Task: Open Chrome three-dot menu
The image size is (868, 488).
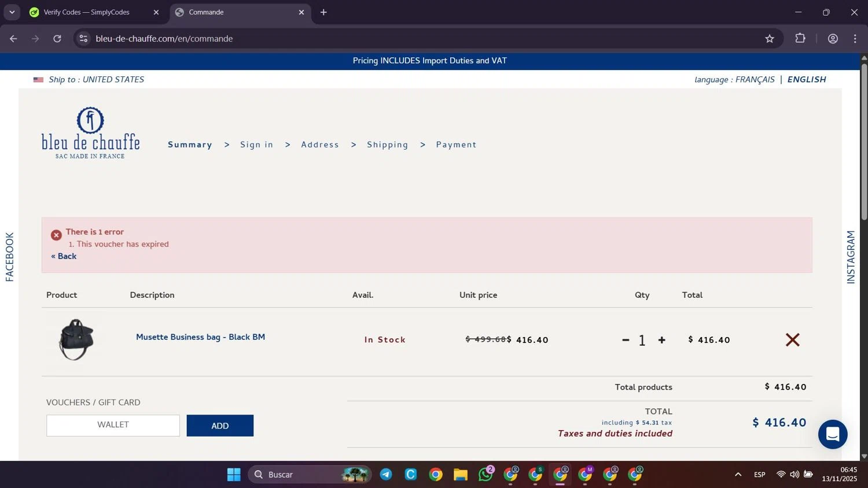Action: click(855, 39)
